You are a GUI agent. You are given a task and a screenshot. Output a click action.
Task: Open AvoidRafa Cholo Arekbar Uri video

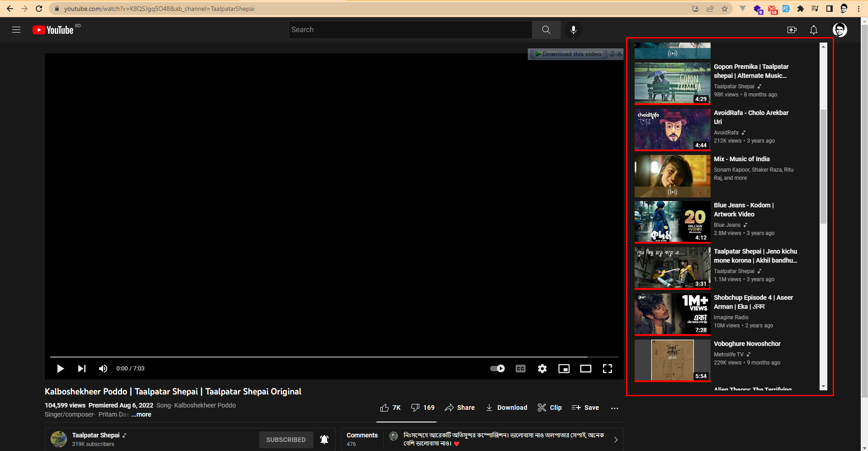[751, 117]
